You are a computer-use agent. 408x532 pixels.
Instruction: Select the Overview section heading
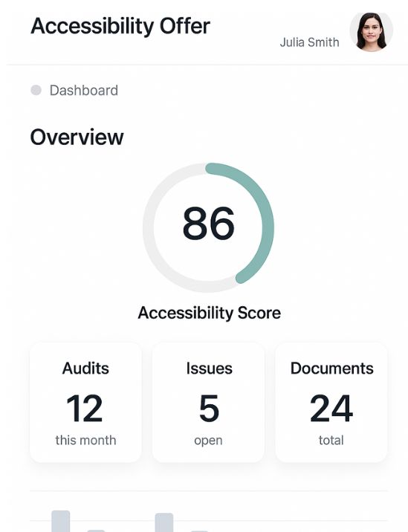[77, 137]
